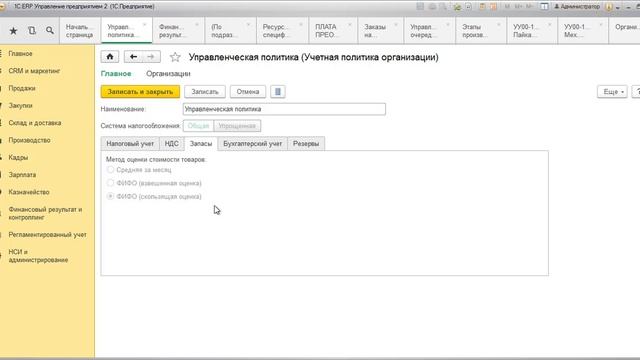Screen dimensions: 640x360
Task: Open the Главное form link
Action: 116,74
